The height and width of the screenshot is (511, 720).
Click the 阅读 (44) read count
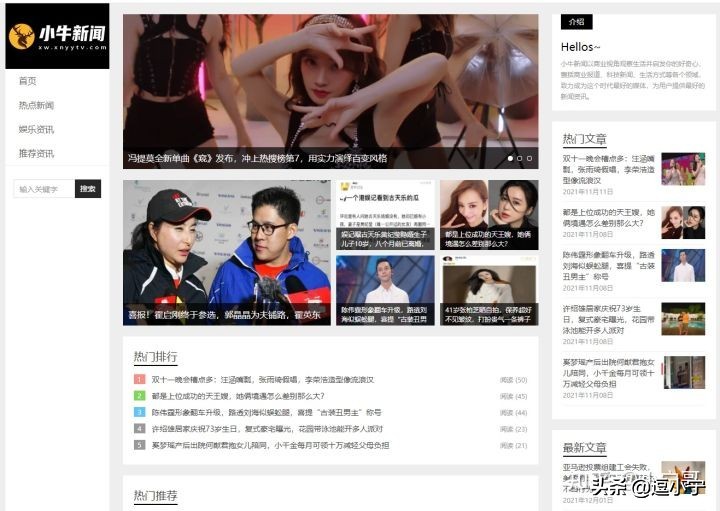513,413
